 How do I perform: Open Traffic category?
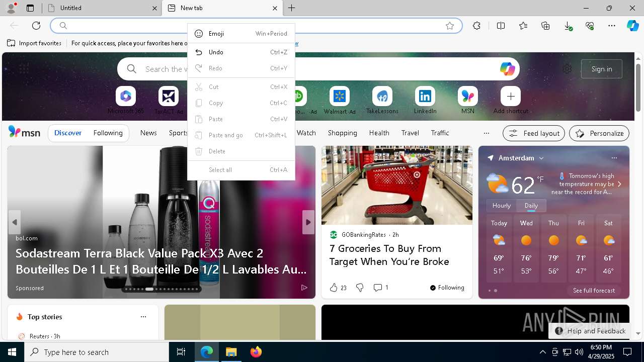pyautogui.click(x=440, y=133)
